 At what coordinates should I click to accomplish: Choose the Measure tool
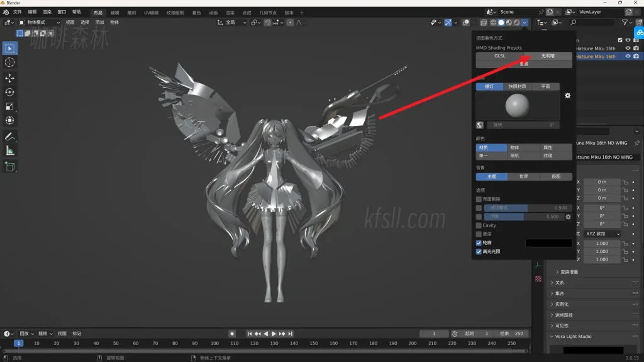click(10, 150)
